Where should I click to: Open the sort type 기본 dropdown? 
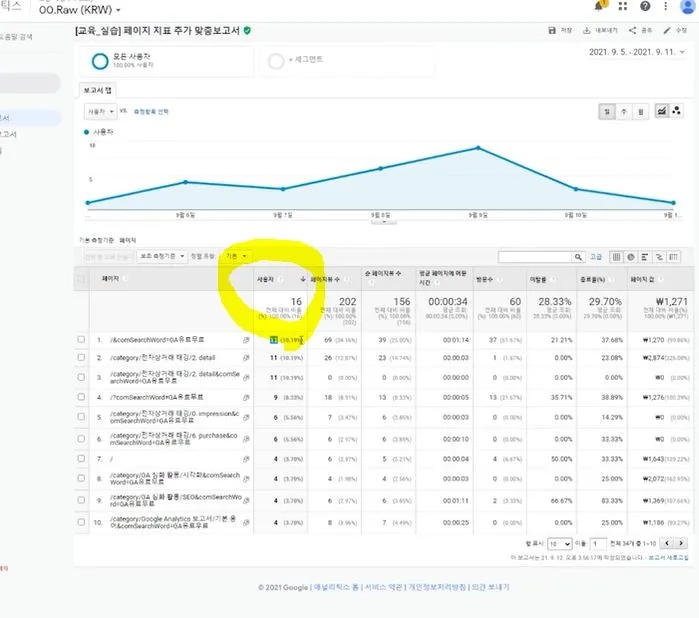point(236,256)
